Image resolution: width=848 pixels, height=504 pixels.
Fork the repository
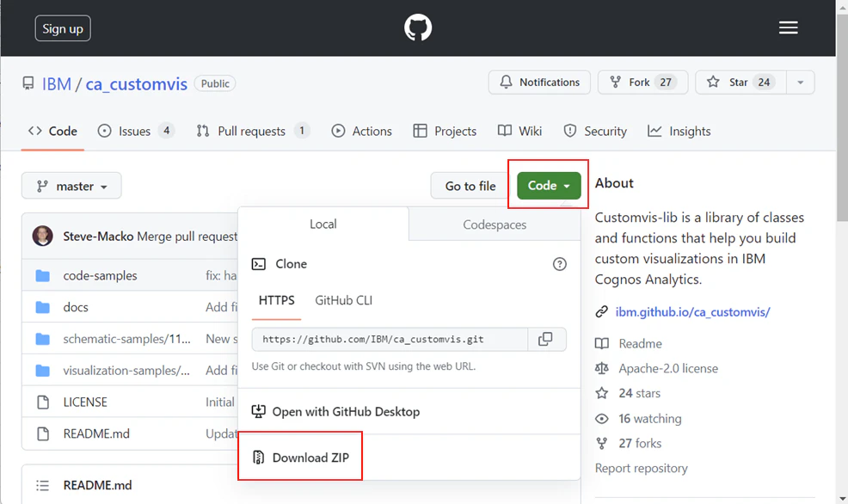(642, 83)
